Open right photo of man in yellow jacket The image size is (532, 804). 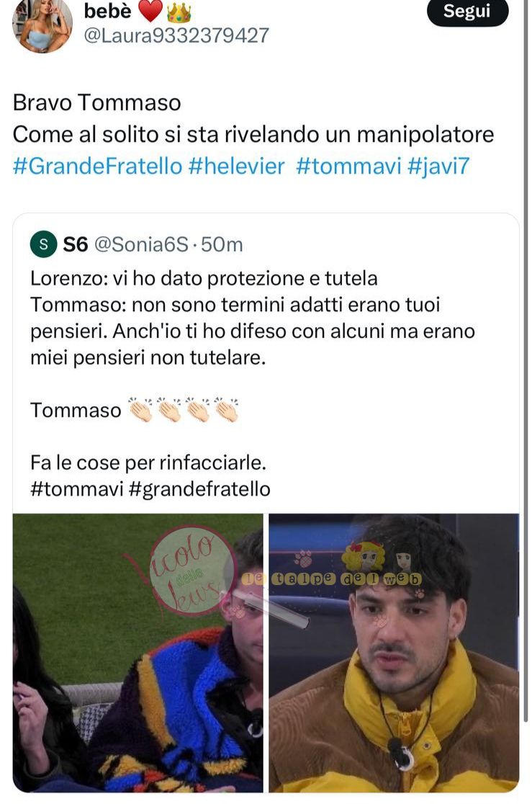(x=394, y=653)
